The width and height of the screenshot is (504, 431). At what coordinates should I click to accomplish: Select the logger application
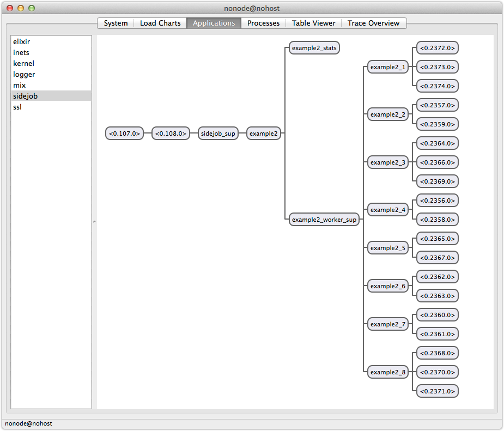pos(24,74)
